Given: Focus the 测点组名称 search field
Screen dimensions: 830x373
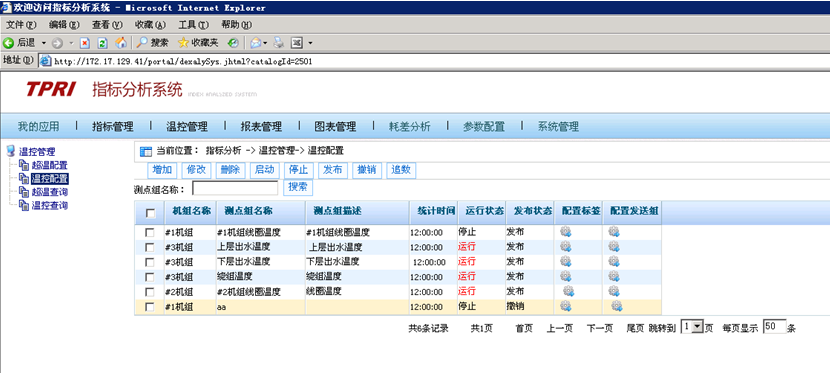Looking at the screenshot, I should pos(235,188).
